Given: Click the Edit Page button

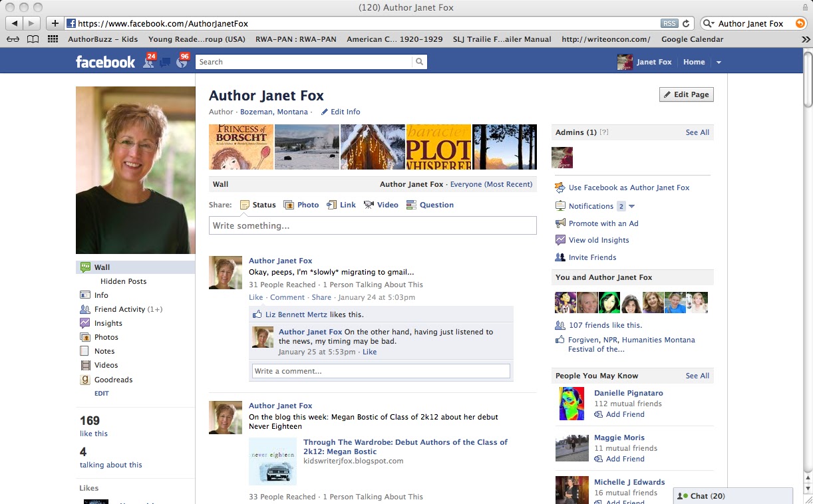Looking at the screenshot, I should coord(687,94).
